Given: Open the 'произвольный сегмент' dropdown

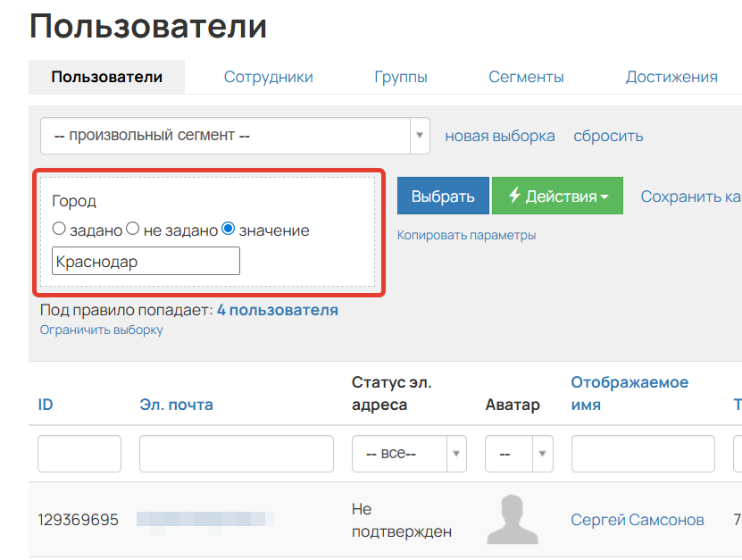Looking at the screenshot, I should point(419,135).
